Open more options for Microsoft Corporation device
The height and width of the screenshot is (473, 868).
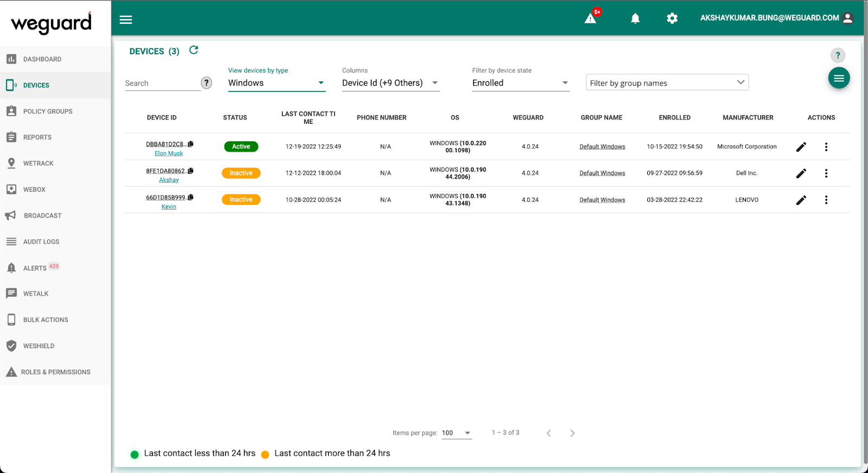pos(826,147)
